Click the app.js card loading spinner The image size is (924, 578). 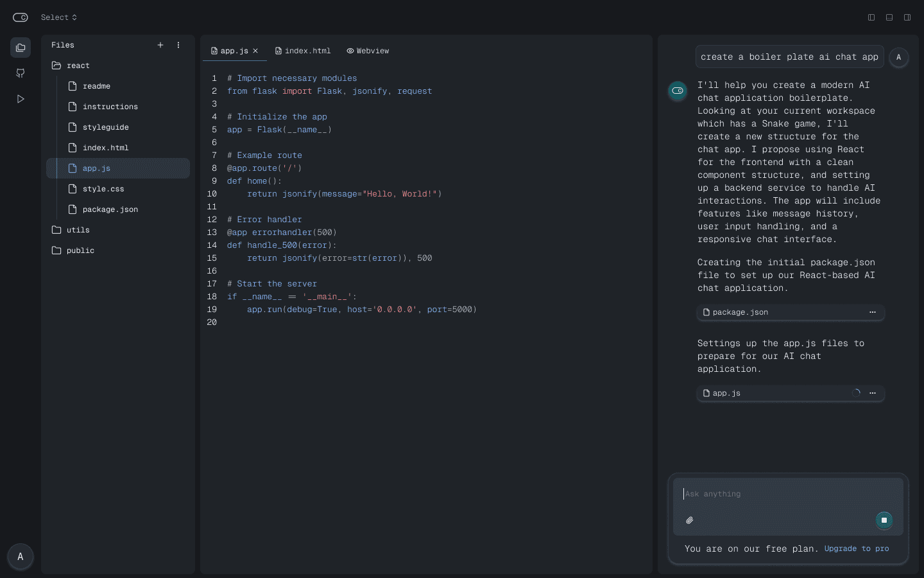(856, 393)
